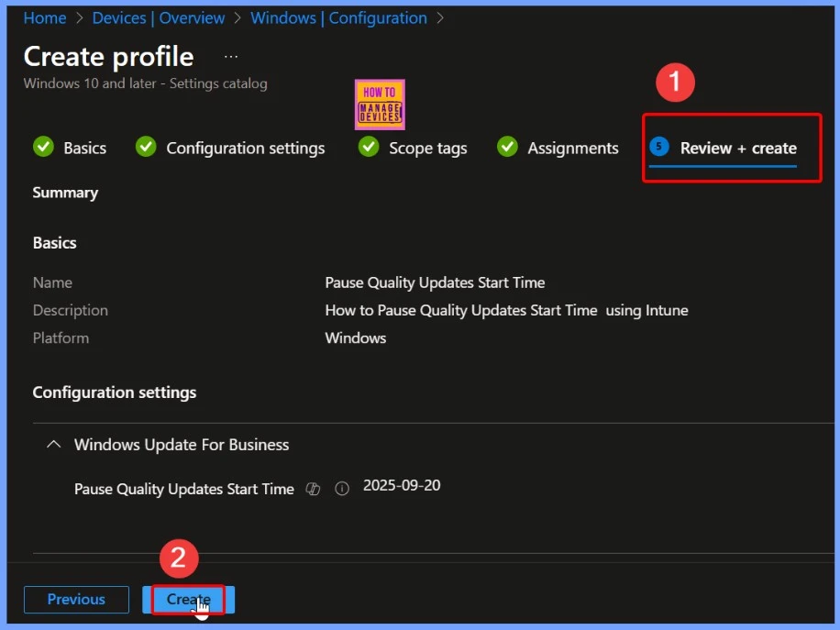Click the green check beside Scope tags

(x=369, y=146)
